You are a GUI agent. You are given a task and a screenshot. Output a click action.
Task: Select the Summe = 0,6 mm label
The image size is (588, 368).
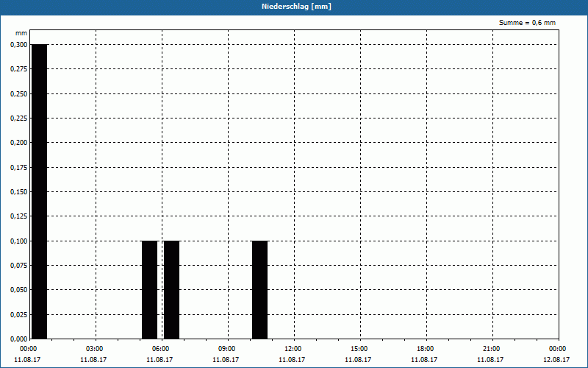click(527, 23)
